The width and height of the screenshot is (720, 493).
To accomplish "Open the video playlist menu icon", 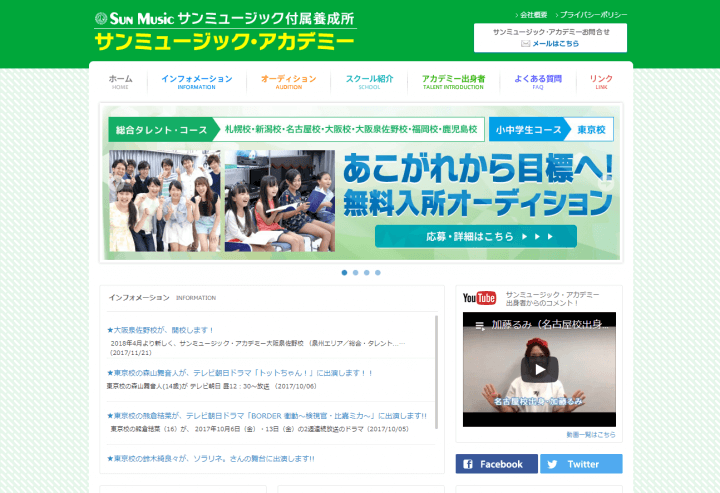I will 480,326.
